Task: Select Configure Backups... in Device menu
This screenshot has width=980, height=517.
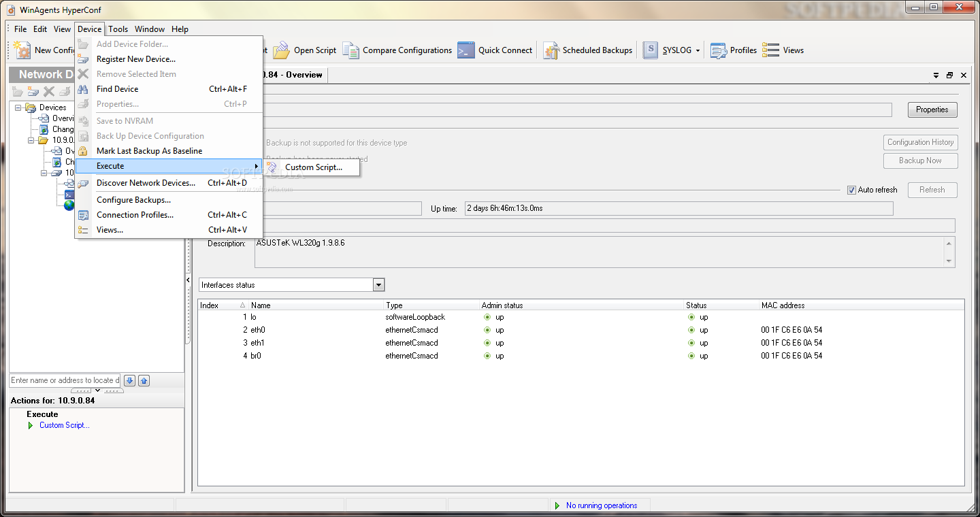Action: coord(169,200)
